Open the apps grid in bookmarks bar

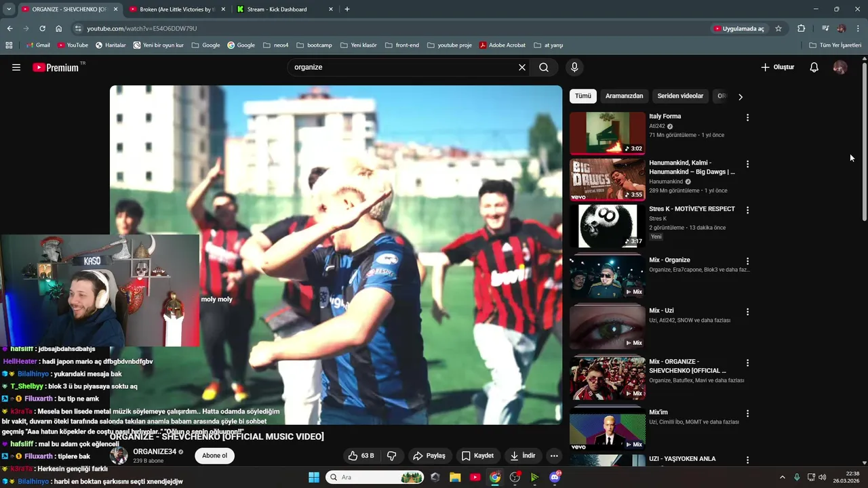point(9,45)
